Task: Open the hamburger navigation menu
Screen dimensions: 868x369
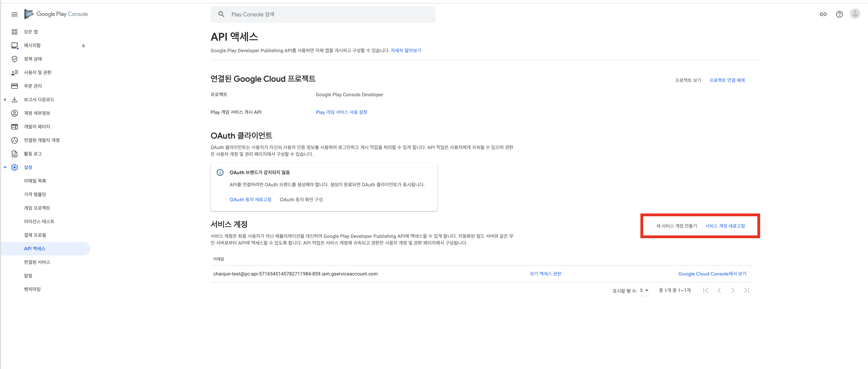Action: point(14,14)
